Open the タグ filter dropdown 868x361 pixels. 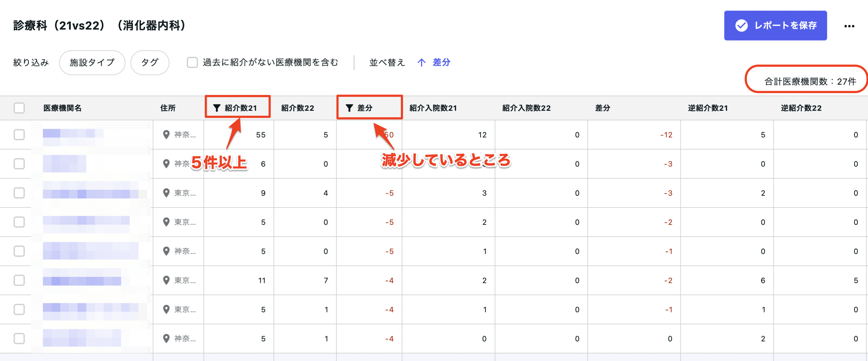pos(150,63)
